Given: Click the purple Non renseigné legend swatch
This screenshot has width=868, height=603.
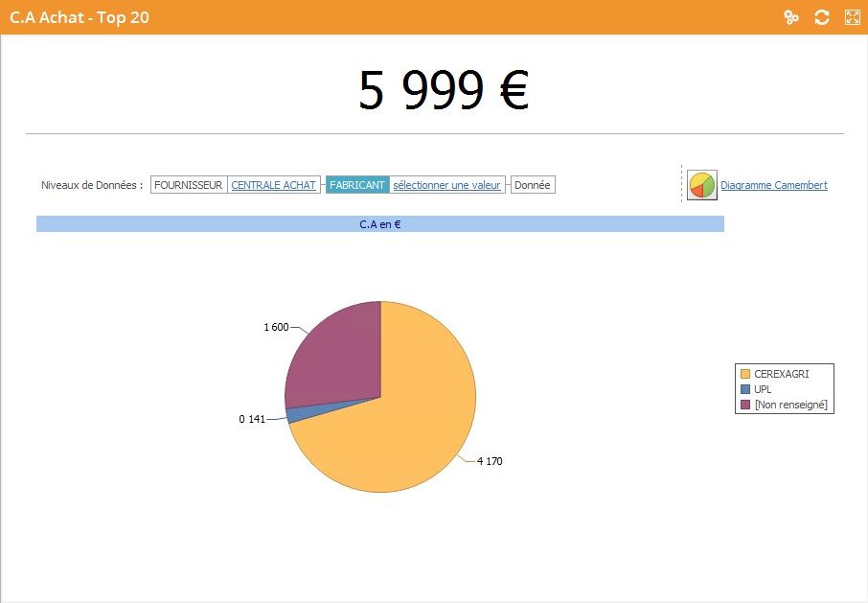Looking at the screenshot, I should tap(744, 406).
